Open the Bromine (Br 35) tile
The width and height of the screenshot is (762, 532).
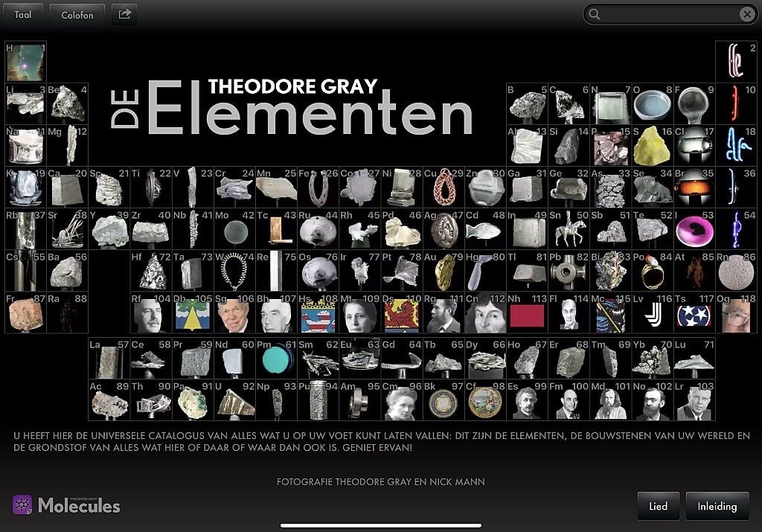tap(694, 187)
